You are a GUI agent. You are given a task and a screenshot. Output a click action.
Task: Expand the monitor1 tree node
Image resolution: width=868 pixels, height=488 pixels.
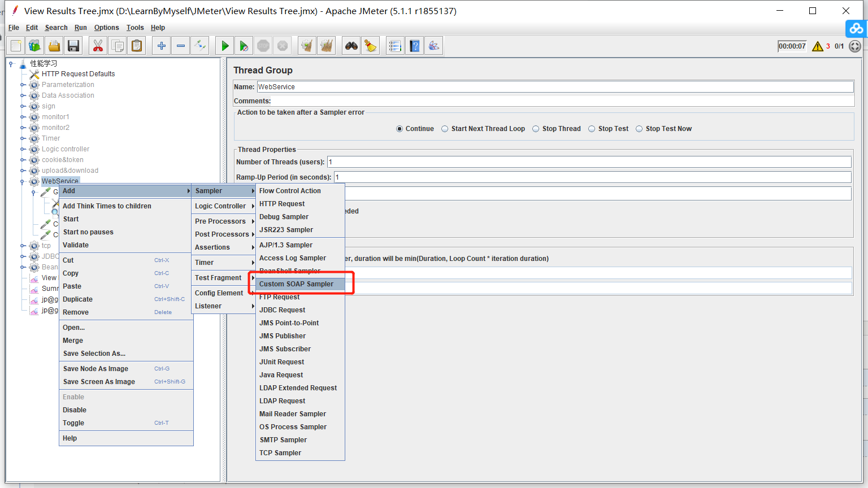pos(23,117)
